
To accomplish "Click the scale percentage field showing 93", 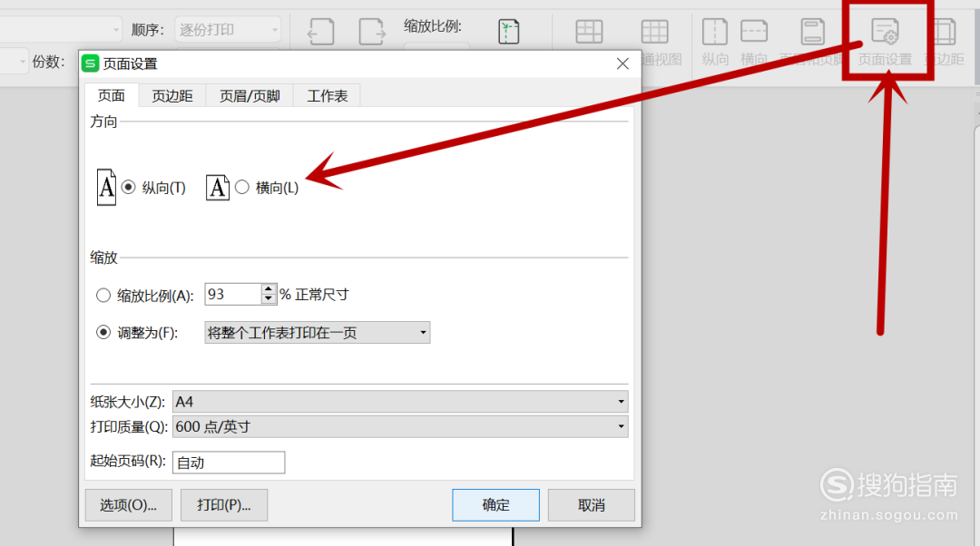I will coord(233,294).
